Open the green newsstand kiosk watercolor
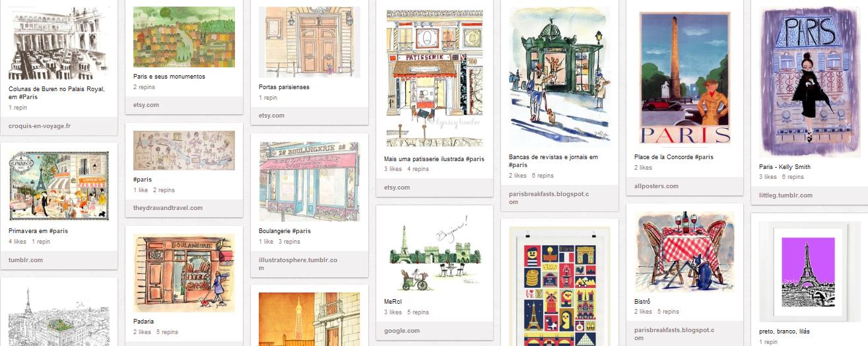The height and width of the screenshot is (346, 868). click(560, 75)
